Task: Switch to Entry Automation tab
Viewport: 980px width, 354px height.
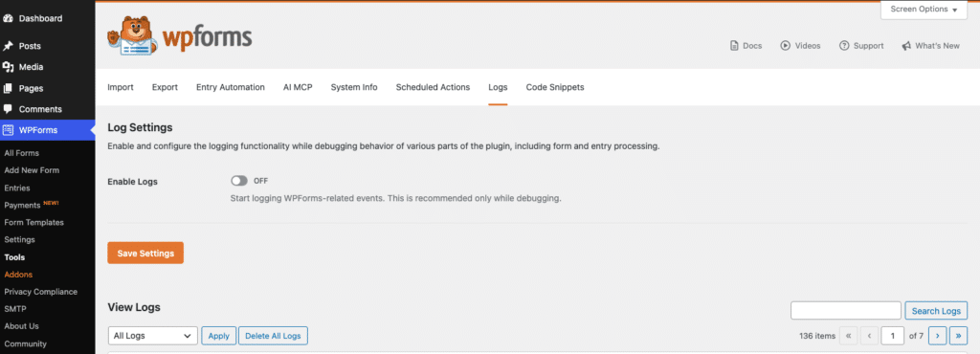Action: coord(231,87)
